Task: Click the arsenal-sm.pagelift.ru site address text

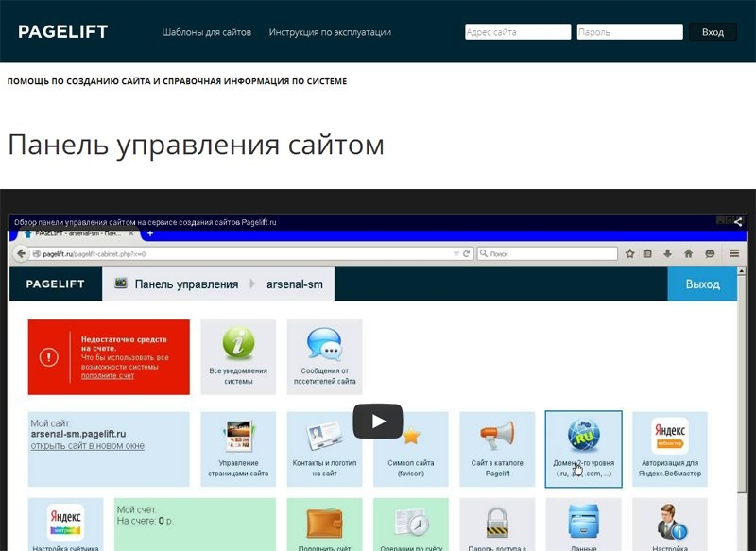Action: point(78,434)
